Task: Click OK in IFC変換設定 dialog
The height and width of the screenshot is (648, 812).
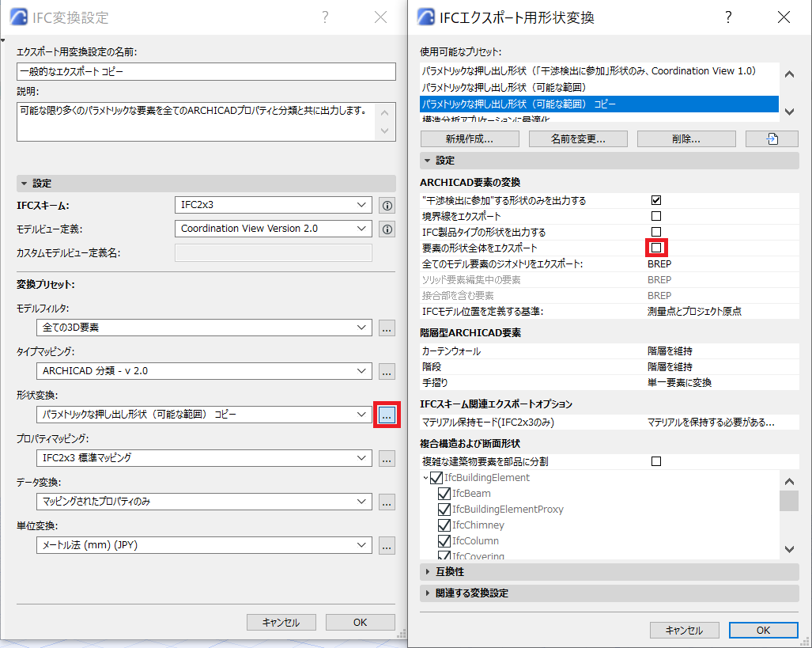Action: click(360, 623)
